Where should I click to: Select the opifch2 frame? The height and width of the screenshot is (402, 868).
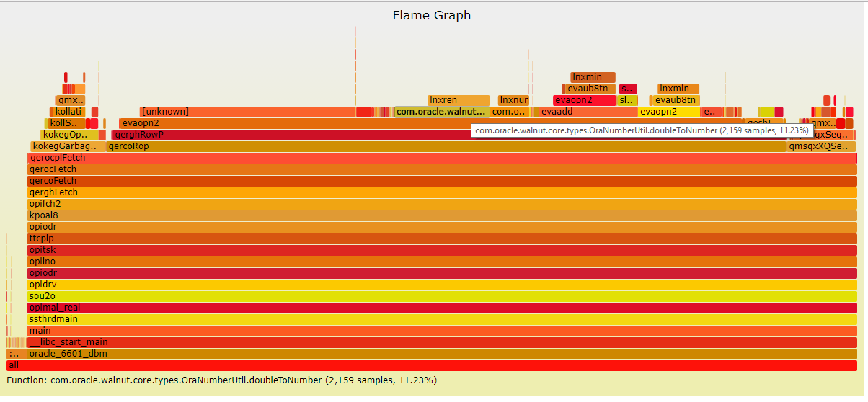point(441,204)
